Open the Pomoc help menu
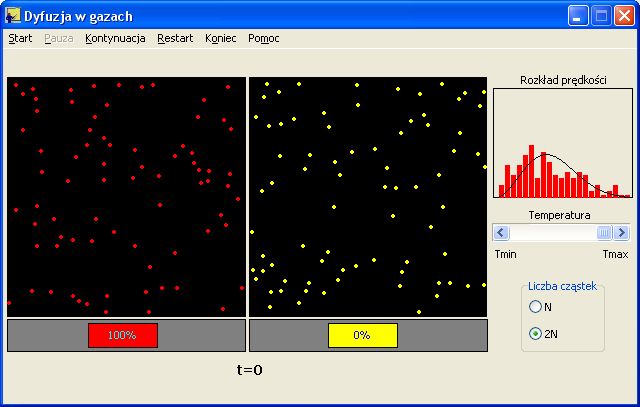Viewport: 640px width, 407px height. point(264,38)
